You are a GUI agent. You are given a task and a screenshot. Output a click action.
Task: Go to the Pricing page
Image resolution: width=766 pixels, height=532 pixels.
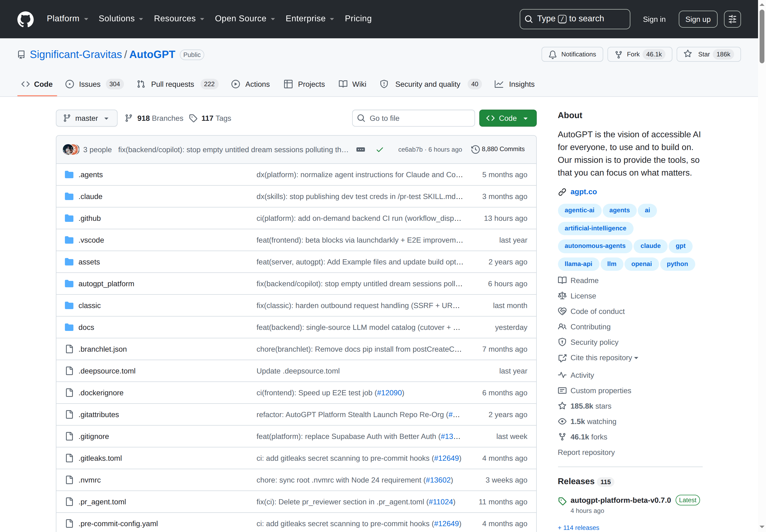(358, 19)
